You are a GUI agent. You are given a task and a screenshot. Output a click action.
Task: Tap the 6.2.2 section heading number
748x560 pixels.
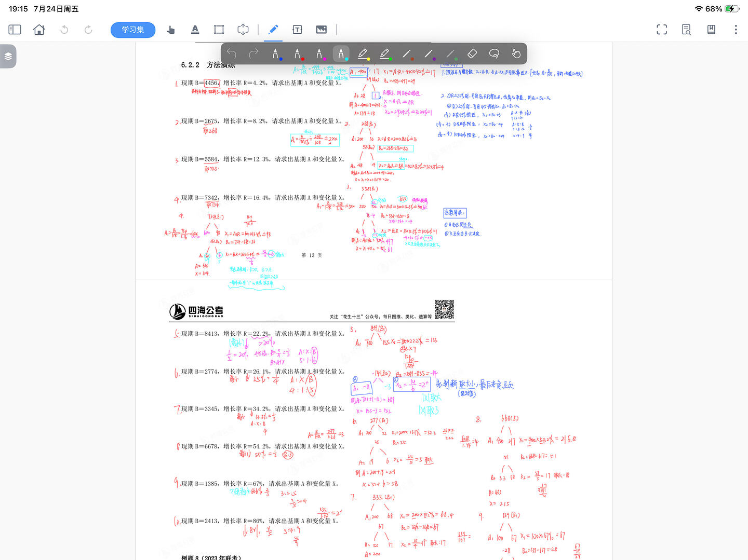tap(190, 65)
